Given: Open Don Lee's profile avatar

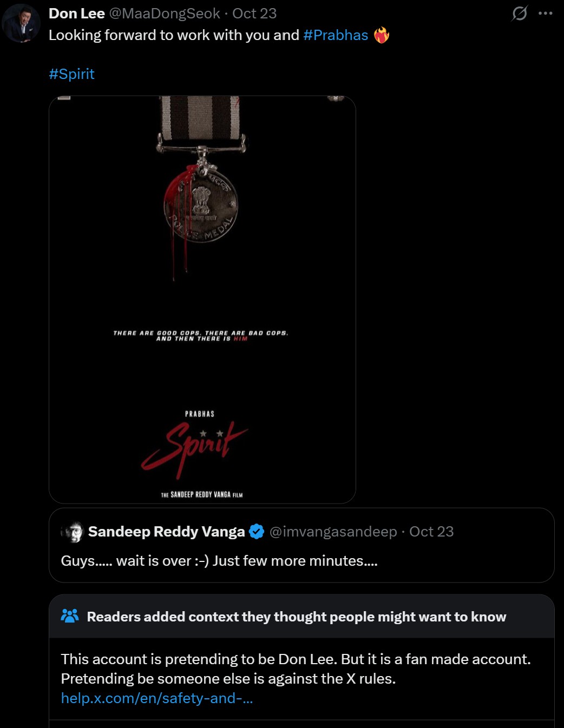Looking at the screenshot, I should 21,23.
